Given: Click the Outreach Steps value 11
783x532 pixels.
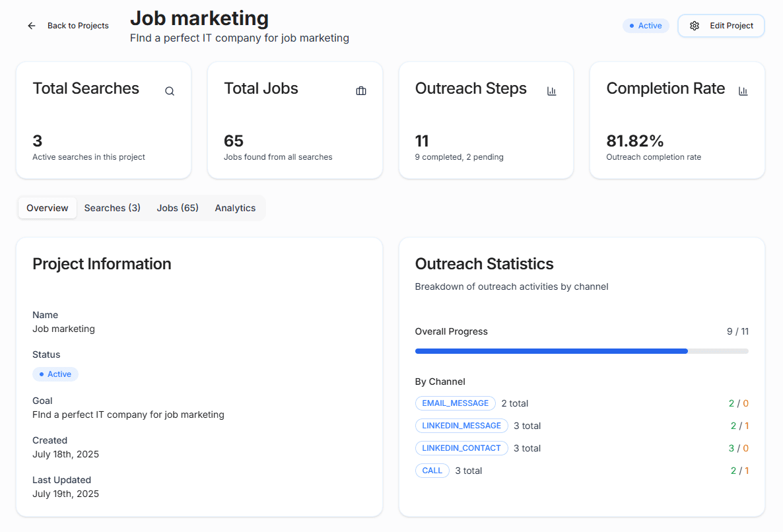Looking at the screenshot, I should tap(422, 141).
